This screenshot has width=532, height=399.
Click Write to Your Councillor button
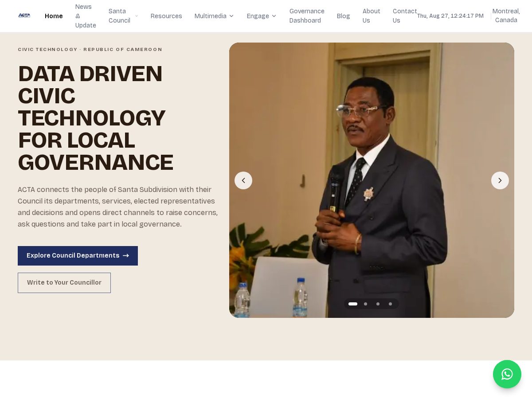point(64,283)
